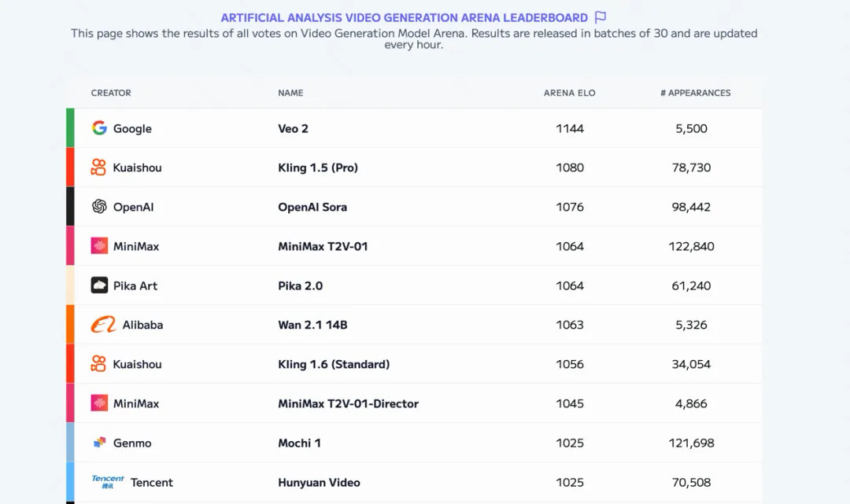Click the Genmo logo icon
Screen dimensions: 850x504
(99, 443)
